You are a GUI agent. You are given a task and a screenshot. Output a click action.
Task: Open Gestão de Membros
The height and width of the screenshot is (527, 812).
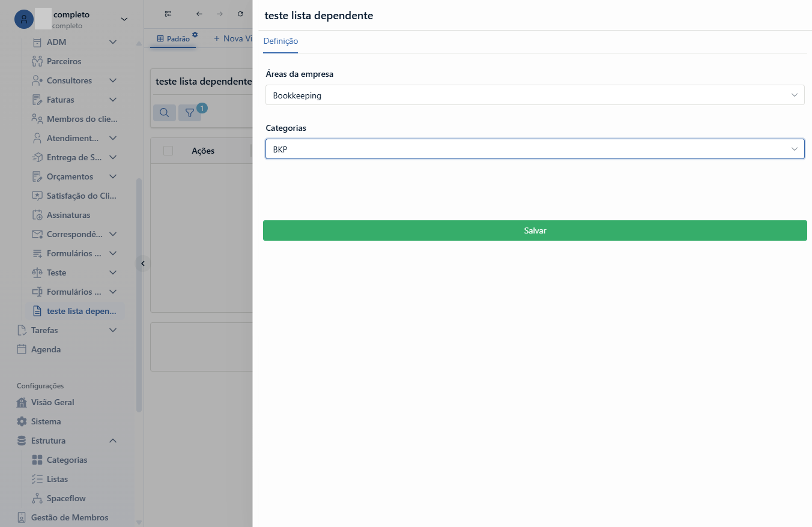tap(70, 517)
